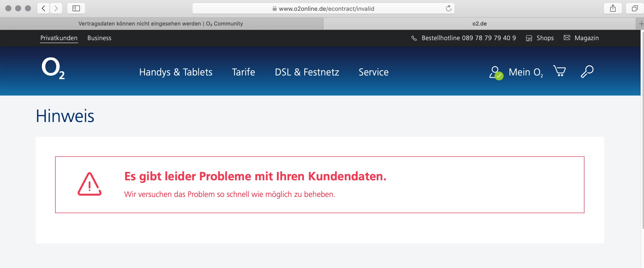Toggle the Safari sidebar button
This screenshot has width=644, height=268.
point(76,9)
